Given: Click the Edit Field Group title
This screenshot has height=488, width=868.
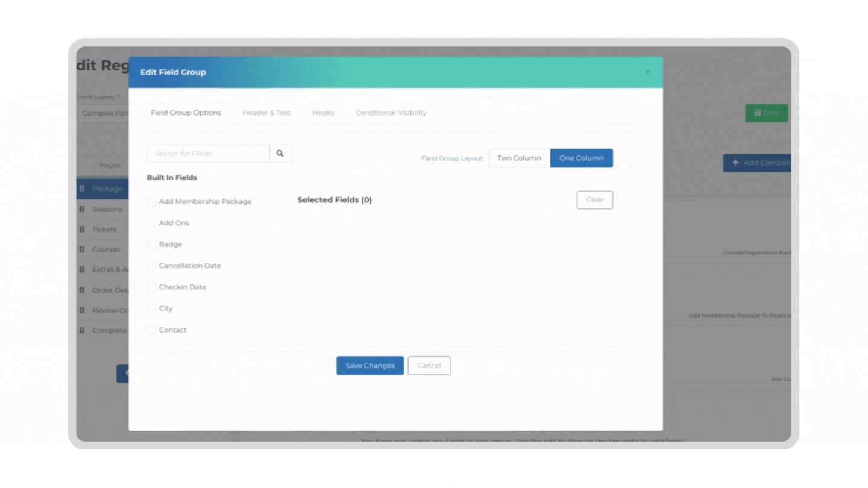Looking at the screenshot, I should tap(173, 72).
